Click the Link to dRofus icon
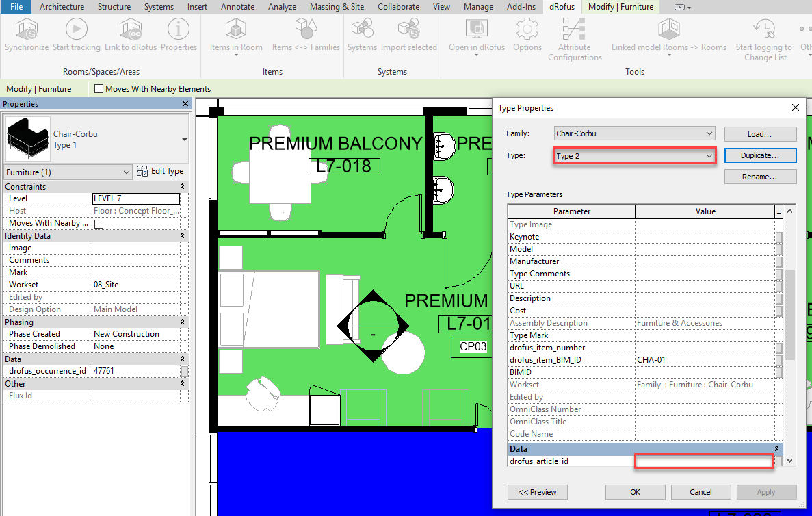Viewport: 812px width, 516px height. coord(130,30)
